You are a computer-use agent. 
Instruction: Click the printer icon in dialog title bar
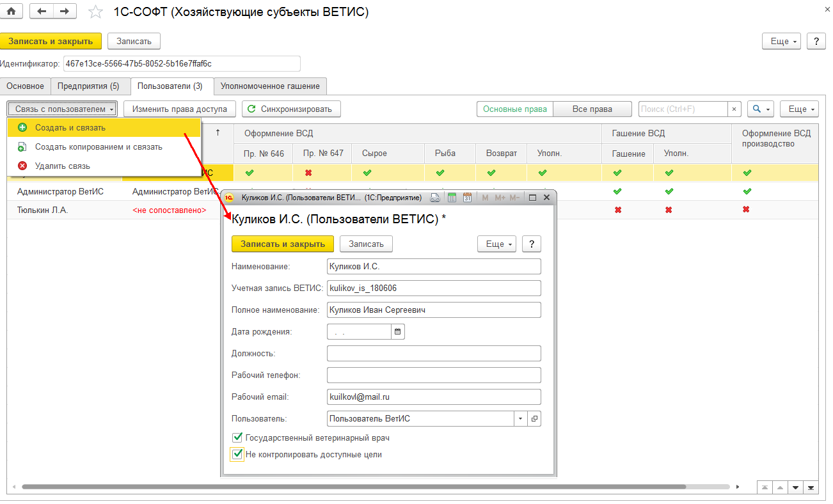point(435,198)
